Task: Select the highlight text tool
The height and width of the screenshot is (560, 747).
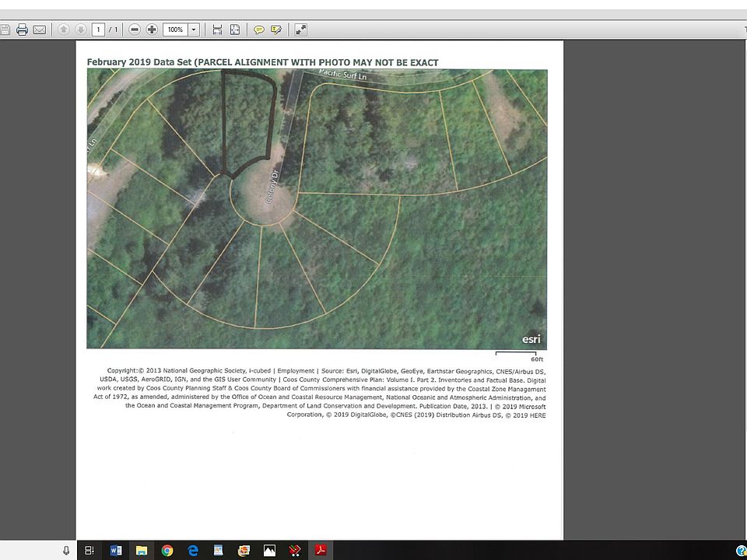Action: pos(275,30)
